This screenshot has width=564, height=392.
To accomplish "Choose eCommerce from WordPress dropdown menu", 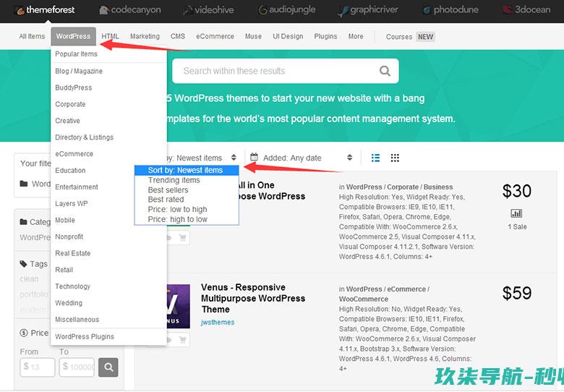I will coord(74,154).
